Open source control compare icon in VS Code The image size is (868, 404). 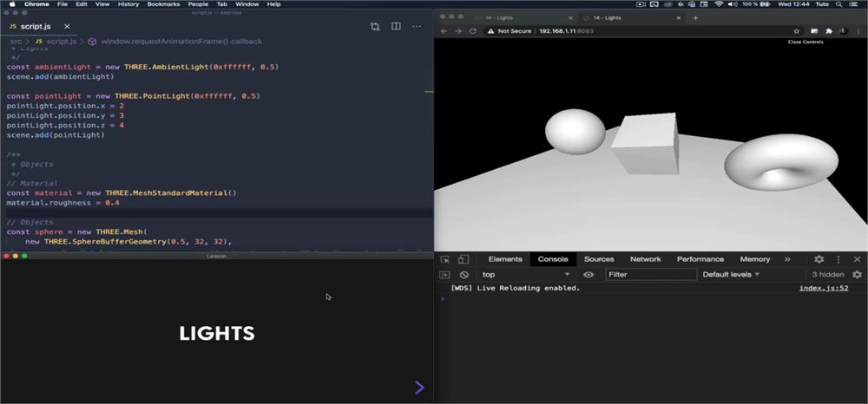click(375, 27)
